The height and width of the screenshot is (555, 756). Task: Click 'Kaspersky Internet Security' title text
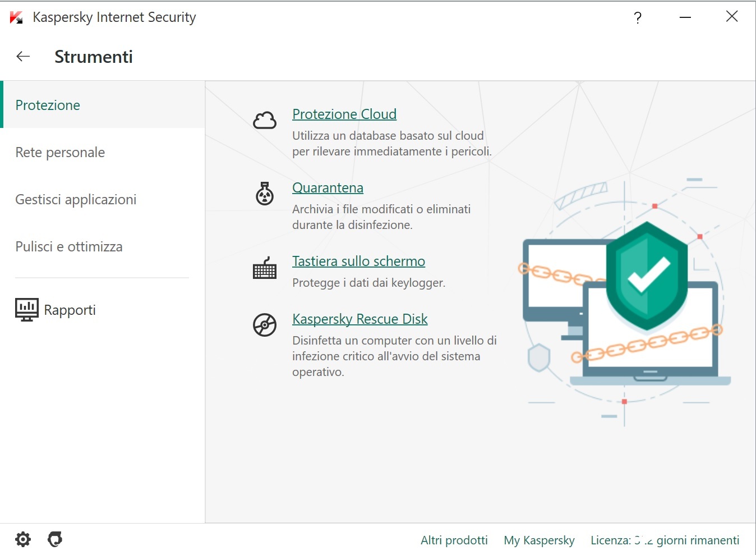(114, 17)
